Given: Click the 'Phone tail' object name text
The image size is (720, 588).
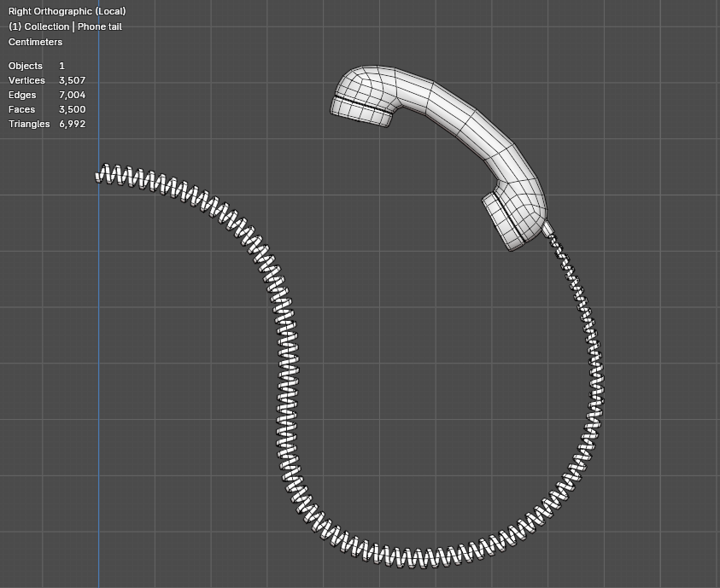Looking at the screenshot, I should [100, 26].
